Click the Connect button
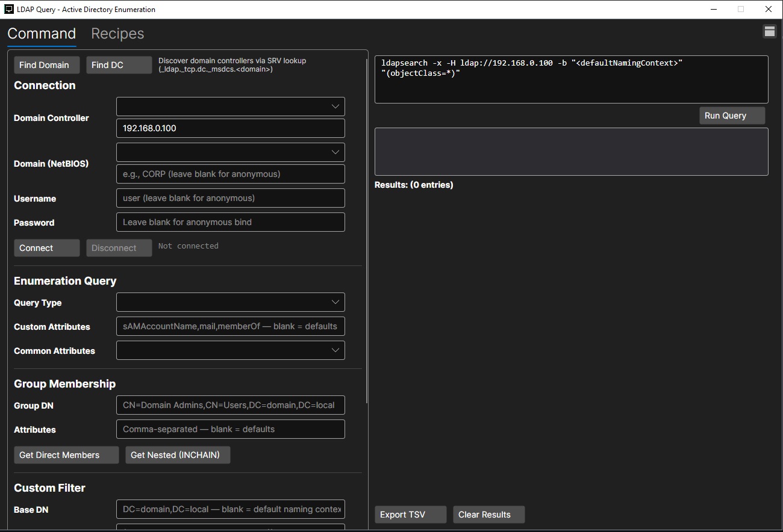This screenshot has height=532, width=783. pyautogui.click(x=47, y=248)
